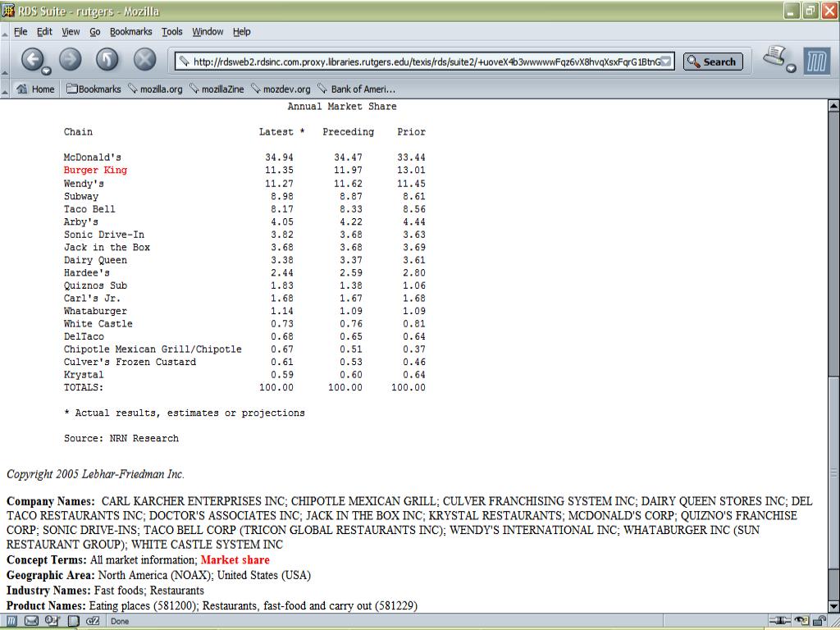The image size is (840, 630).
Task: Open the Bank of Ameri... bookmark
Action: (356, 89)
